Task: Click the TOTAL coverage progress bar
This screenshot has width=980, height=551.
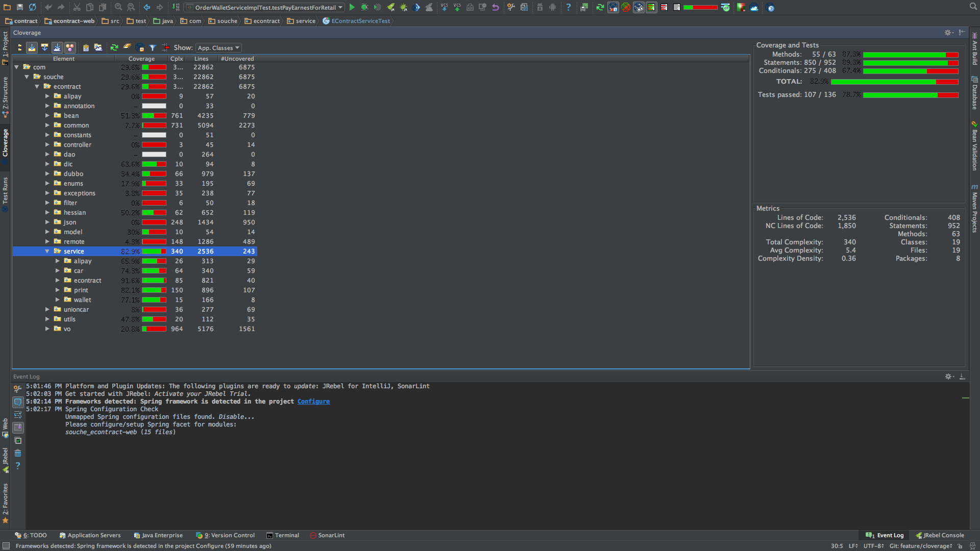Action: [894, 82]
